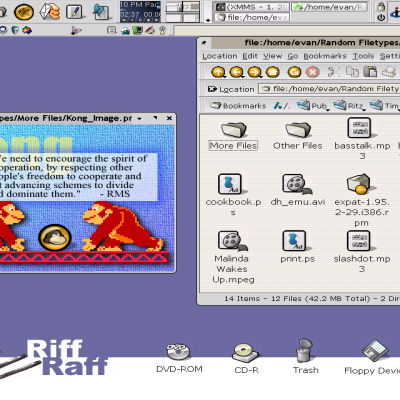The width and height of the screenshot is (400, 400).
Task: Reload the current folder view
Action: coord(294,72)
